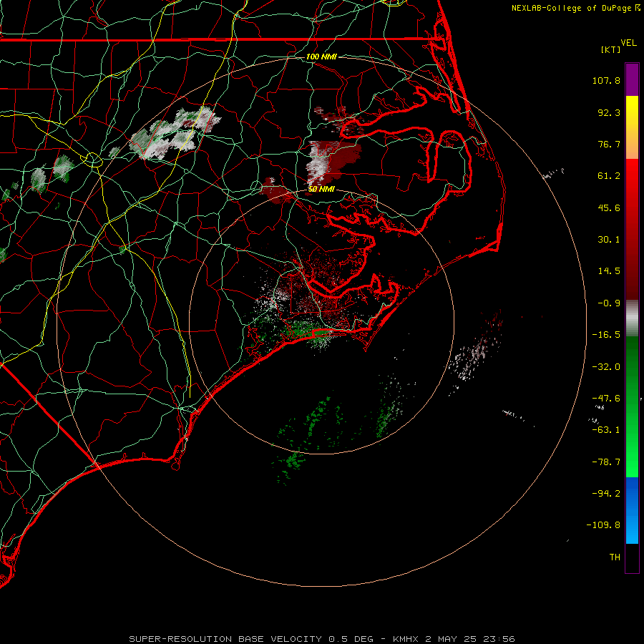
Task: Click the purple segment of the color bar
Action: 632,79
